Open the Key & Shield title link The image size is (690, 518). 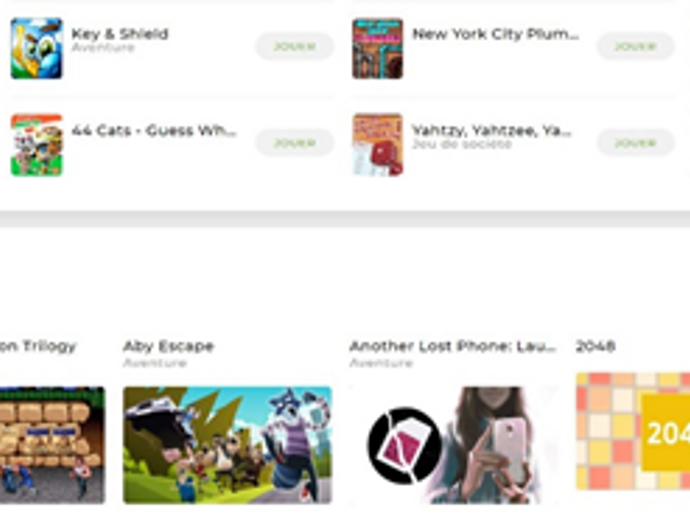click(120, 34)
